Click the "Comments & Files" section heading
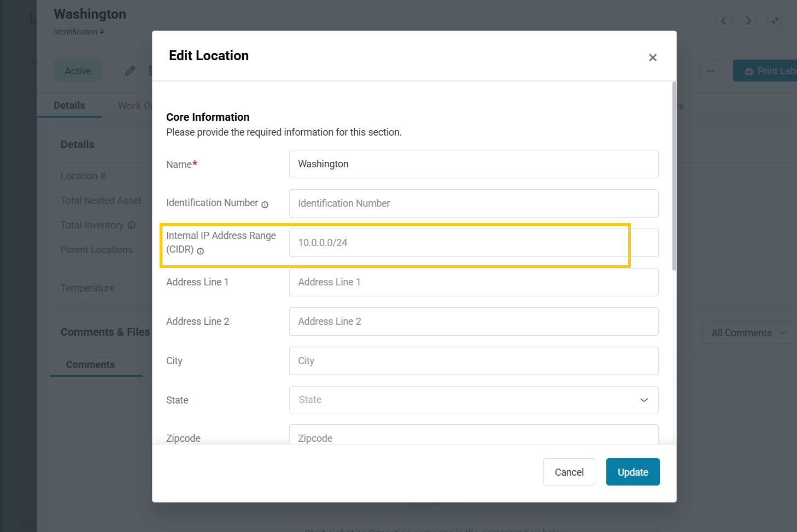The height and width of the screenshot is (532, 797). pos(105,332)
